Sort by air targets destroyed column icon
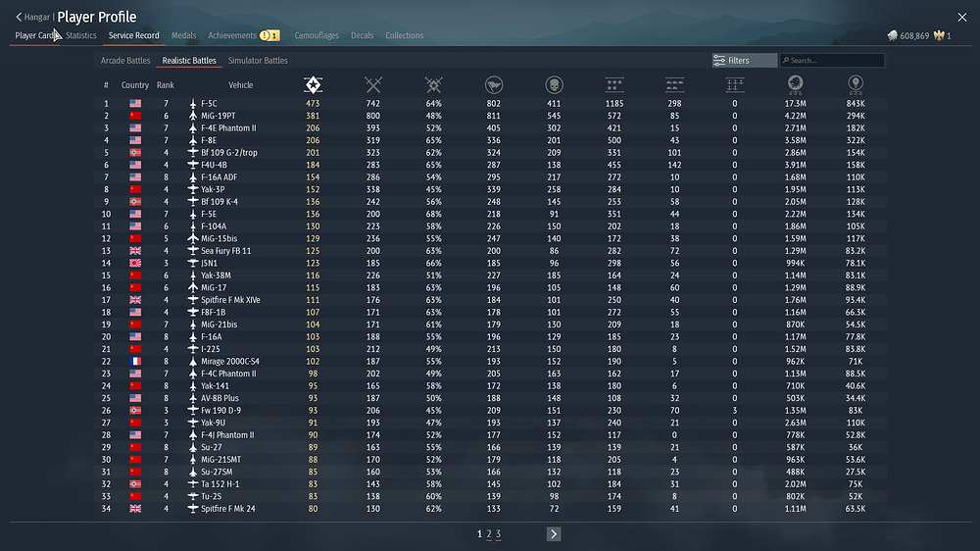The height and width of the screenshot is (551, 980). (614, 84)
